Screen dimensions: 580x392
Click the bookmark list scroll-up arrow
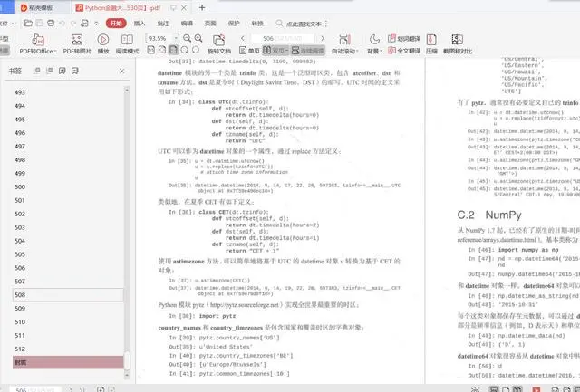[127, 90]
